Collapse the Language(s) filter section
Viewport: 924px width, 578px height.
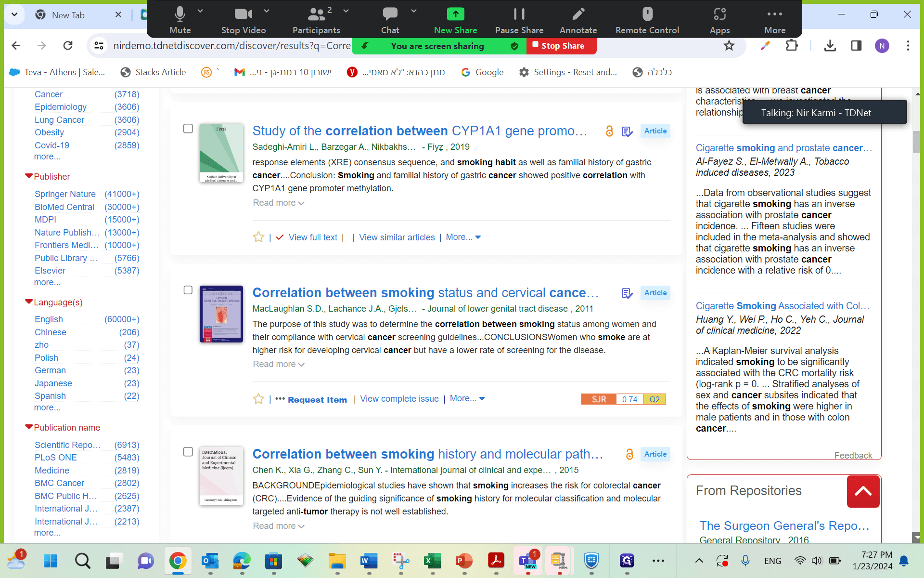coord(29,302)
